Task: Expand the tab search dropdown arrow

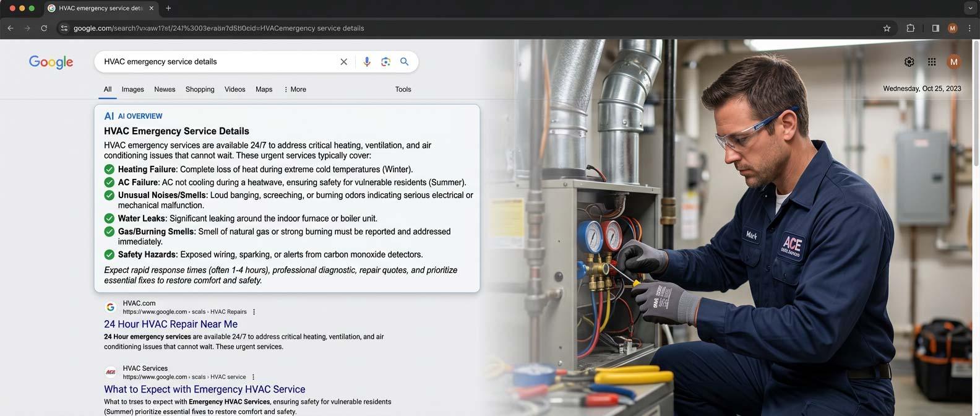Action: pyautogui.click(x=969, y=8)
